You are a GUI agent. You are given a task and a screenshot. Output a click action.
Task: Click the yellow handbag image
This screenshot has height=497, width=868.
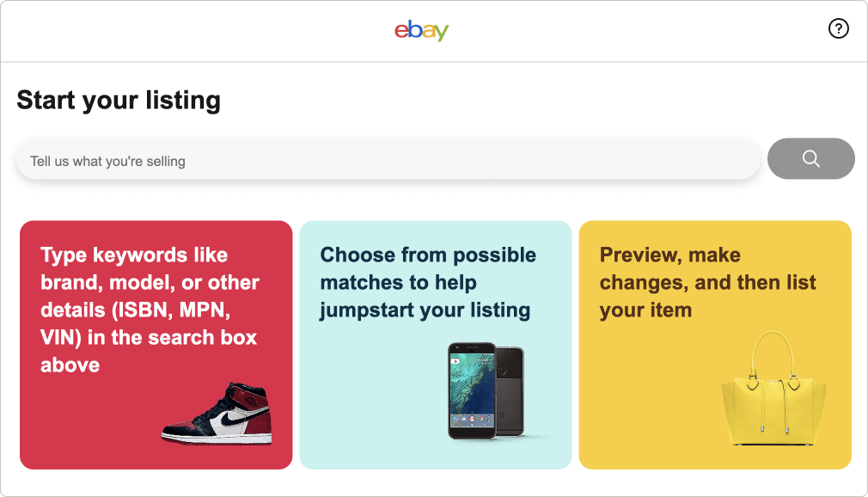772,391
